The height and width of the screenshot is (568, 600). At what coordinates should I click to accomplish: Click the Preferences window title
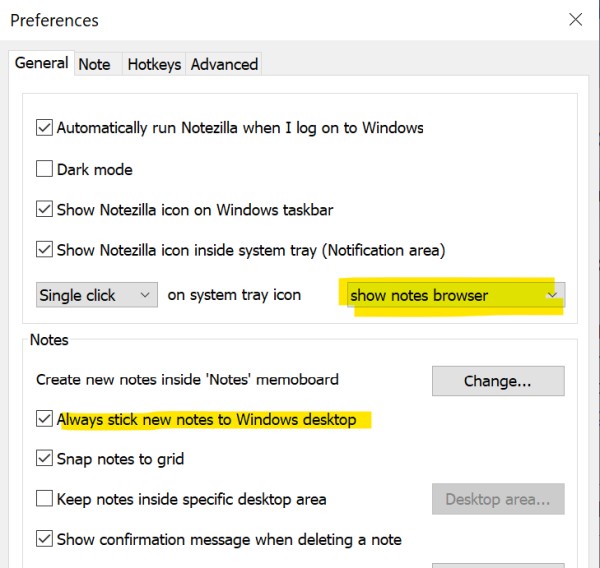tap(55, 20)
